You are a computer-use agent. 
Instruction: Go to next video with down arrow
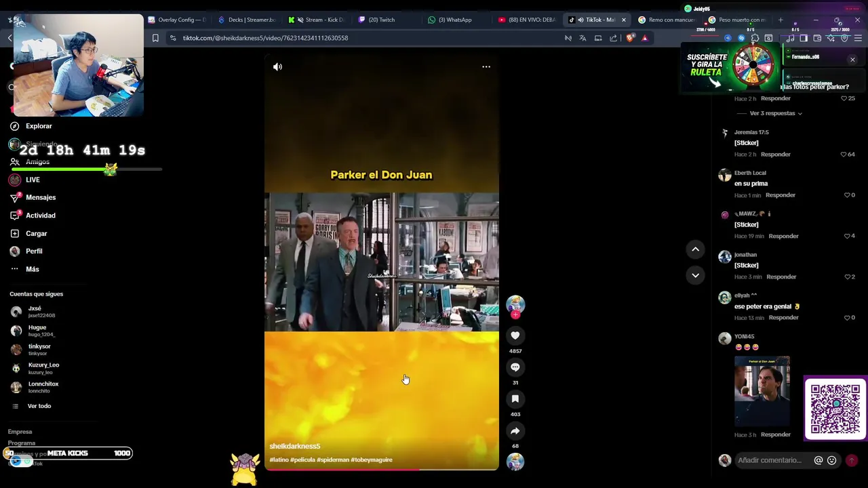click(x=695, y=275)
